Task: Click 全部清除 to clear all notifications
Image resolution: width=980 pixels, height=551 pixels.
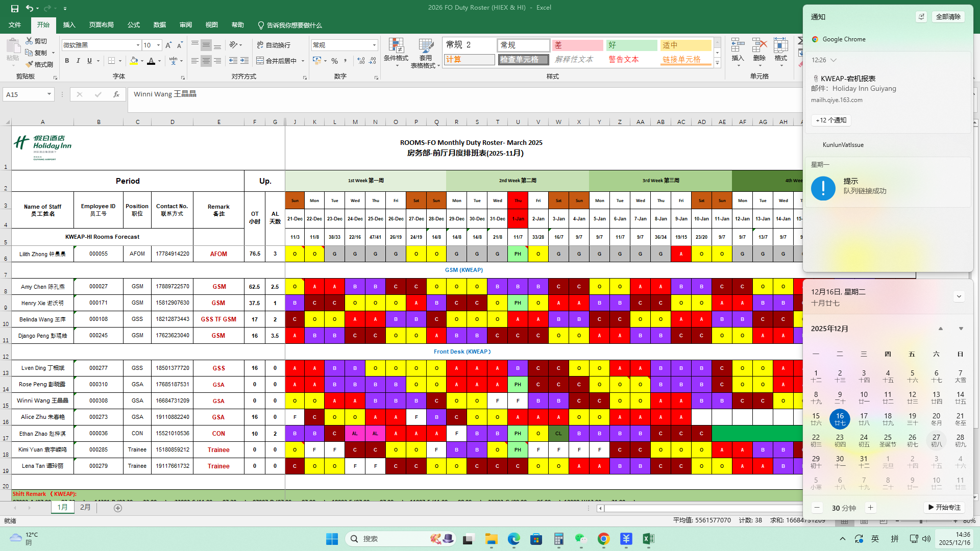Action: [x=948, y=17]
